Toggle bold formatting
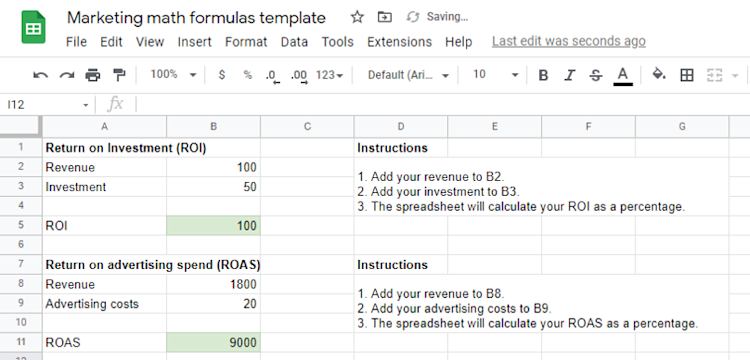Image resolution: width=750 pixels, height=360 pixels. point(543,75)
